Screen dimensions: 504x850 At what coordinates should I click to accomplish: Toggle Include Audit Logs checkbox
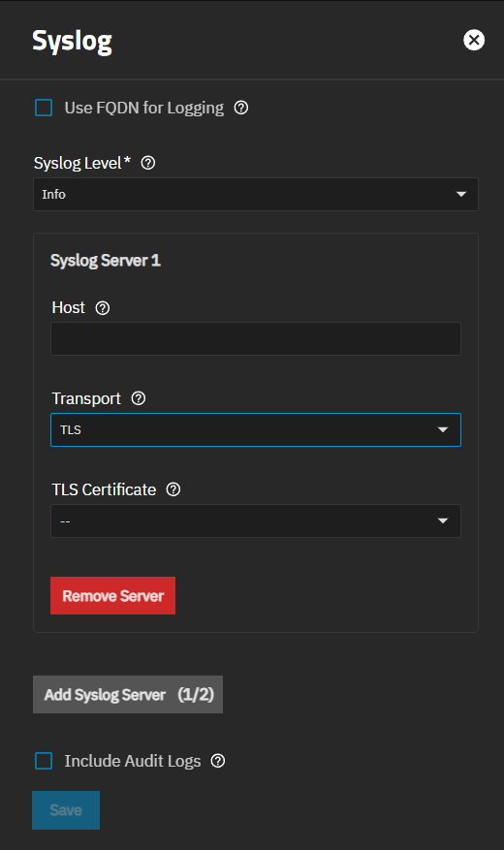(44, 761)
